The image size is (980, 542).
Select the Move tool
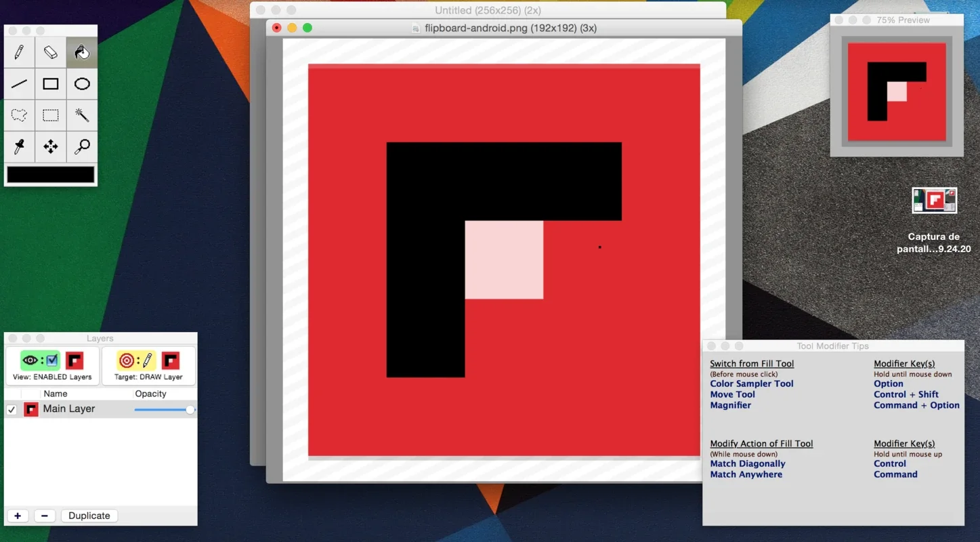pos(51,146)
